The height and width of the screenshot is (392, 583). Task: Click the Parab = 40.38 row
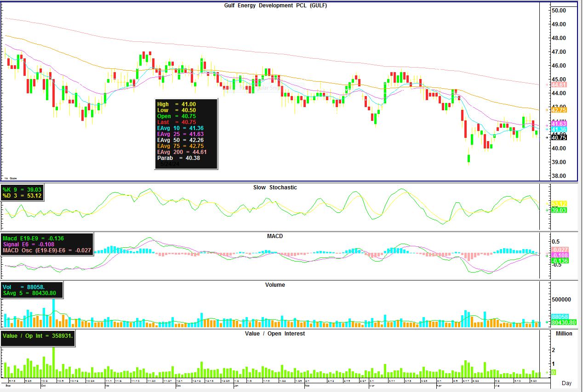pyautogui.click(x=178, y=158)
